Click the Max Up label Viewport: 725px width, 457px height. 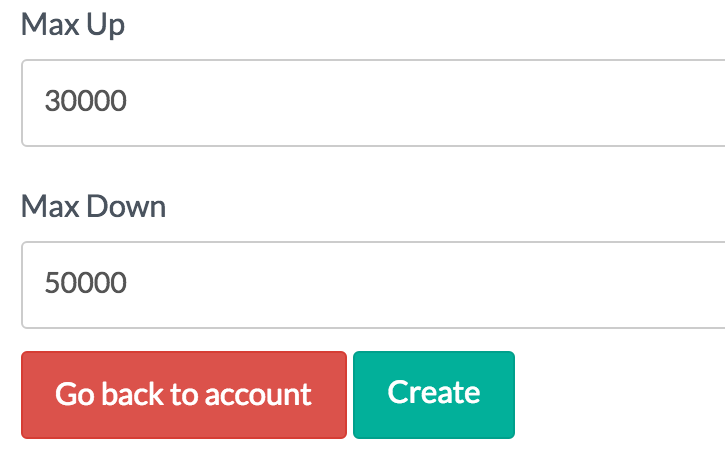73,25
